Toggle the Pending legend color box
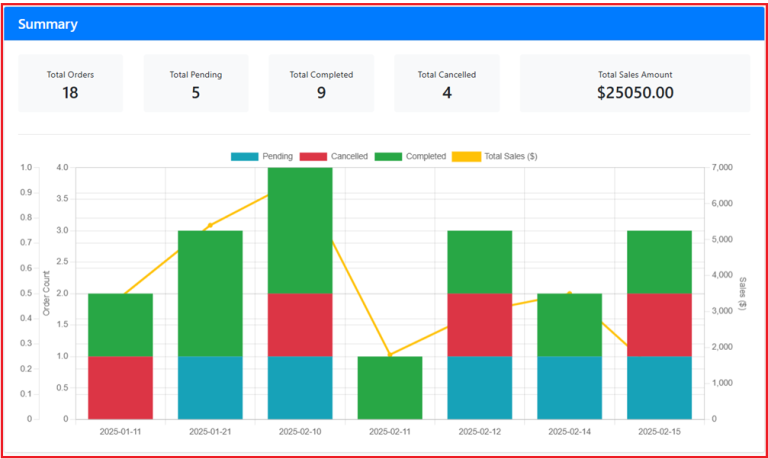This screenshot has width=768, height=459. 244,157
